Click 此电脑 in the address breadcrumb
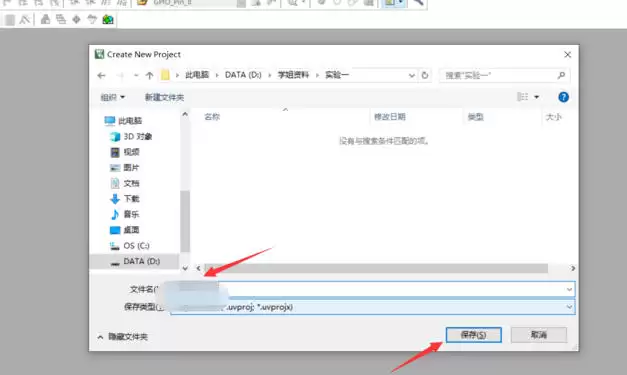 tap(197, 75)
